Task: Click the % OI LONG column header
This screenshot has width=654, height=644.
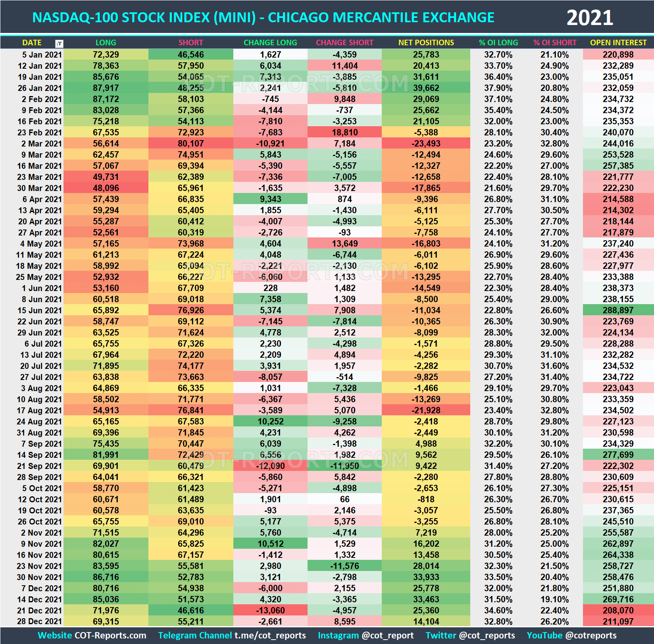Action: click(x=498, y=42)
